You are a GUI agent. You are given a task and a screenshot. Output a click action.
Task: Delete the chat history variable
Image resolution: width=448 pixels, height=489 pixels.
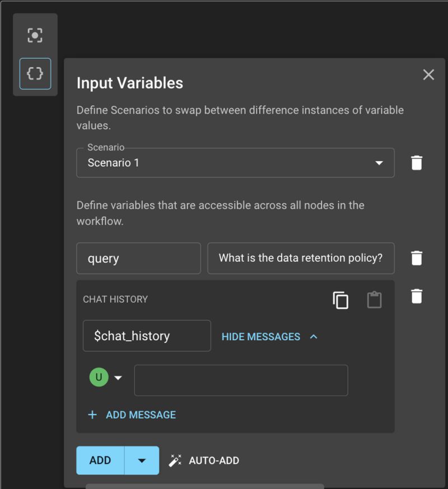(x=417, y=297)
